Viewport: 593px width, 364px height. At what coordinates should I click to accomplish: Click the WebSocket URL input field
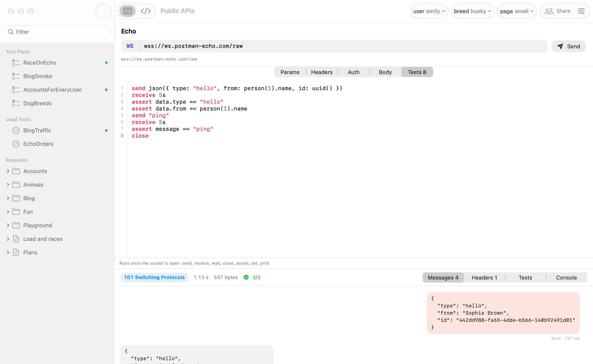(x=343, y=46)
